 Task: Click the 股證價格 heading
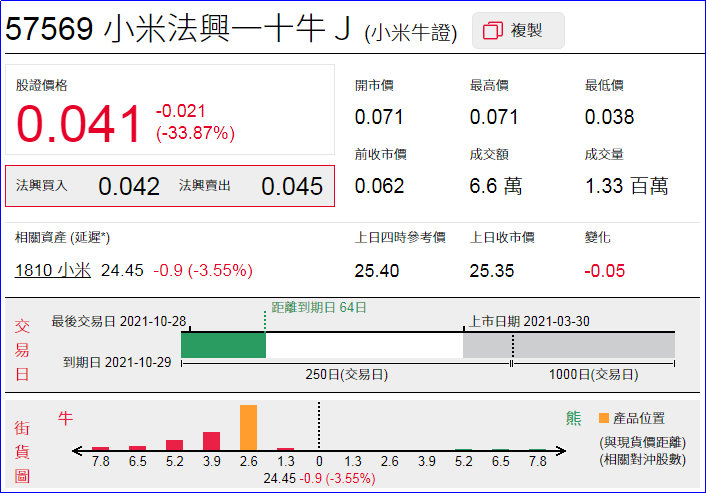point(41,85)
